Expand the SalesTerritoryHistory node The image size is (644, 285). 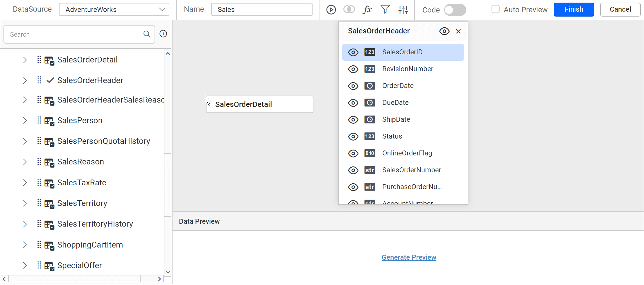pos(25,224)
